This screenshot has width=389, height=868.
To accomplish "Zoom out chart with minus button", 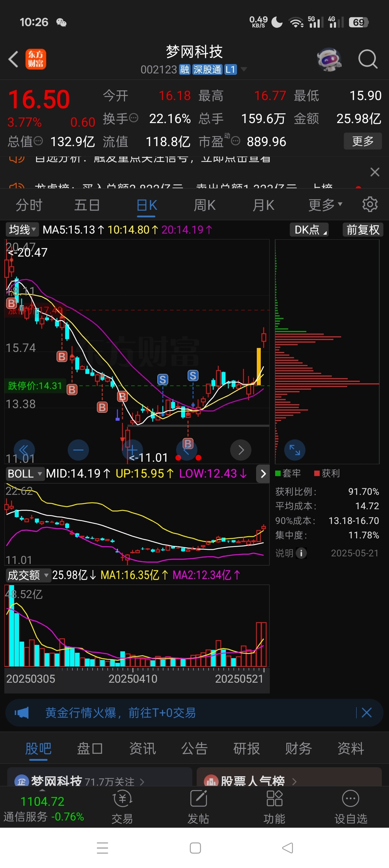I will [x=78, y=450].
